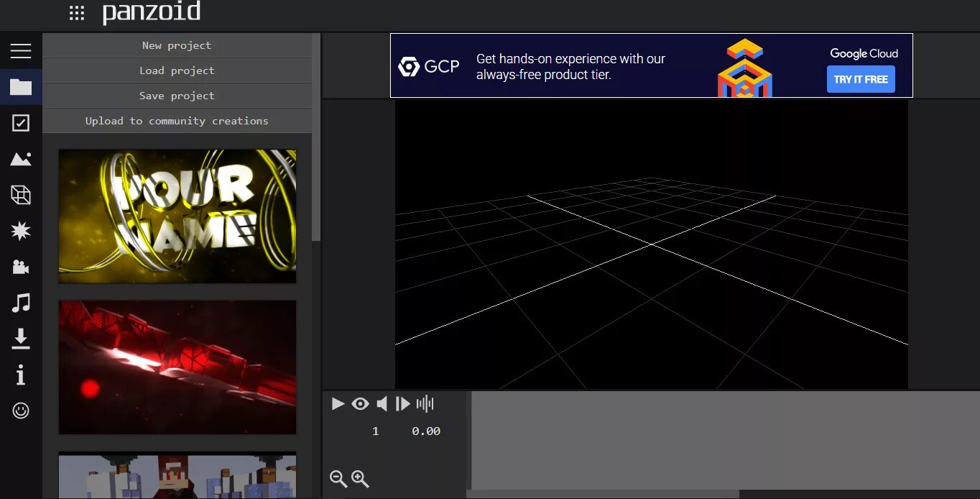Select the Minecraft characters template thumbnail
The image size is (980, 499).
[x=177, y=475]
